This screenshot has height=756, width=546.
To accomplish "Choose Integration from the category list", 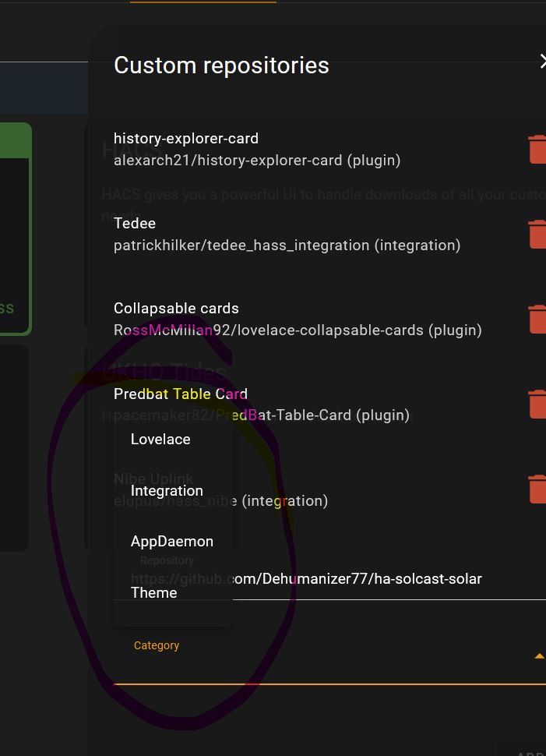I will (173, 491).
